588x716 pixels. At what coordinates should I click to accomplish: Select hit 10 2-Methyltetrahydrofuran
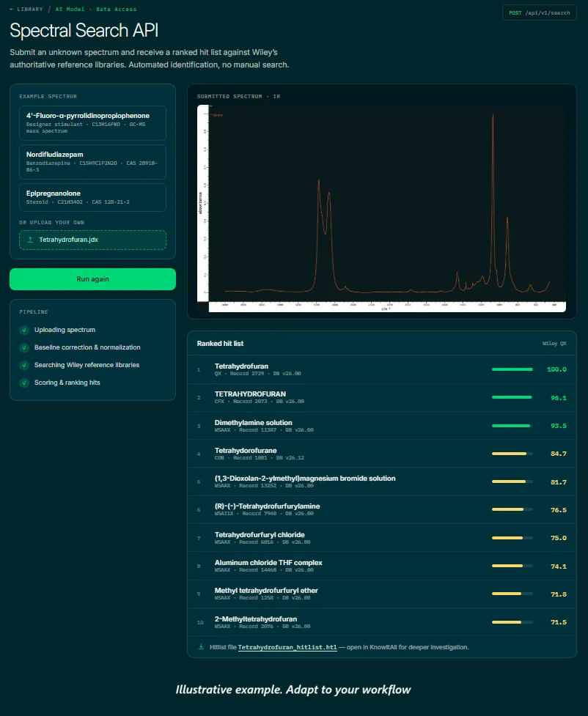pos(382,622)
